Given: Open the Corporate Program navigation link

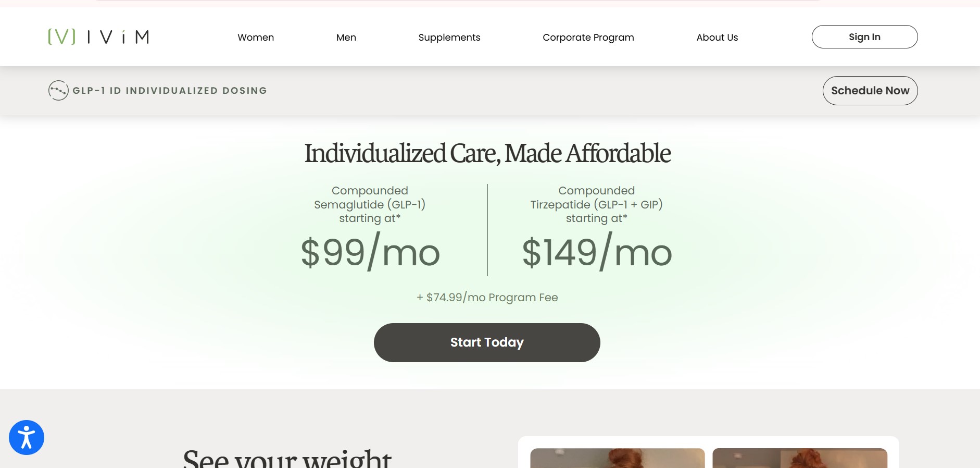Looking at the screenshot, I should (x=588, y=38).
